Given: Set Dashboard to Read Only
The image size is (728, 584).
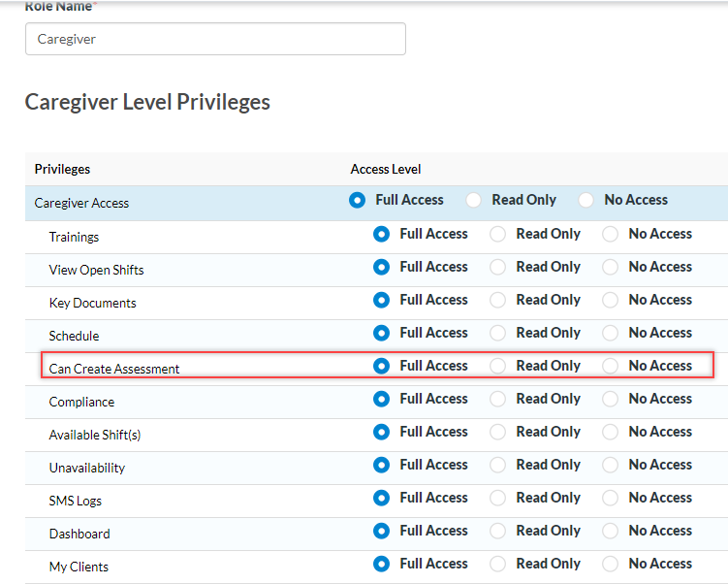Looking at the screenshot, I should (x=498, y=531).
